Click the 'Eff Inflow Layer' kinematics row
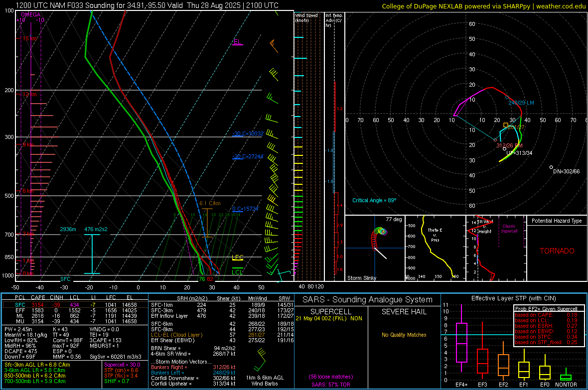 click(222, 316)
